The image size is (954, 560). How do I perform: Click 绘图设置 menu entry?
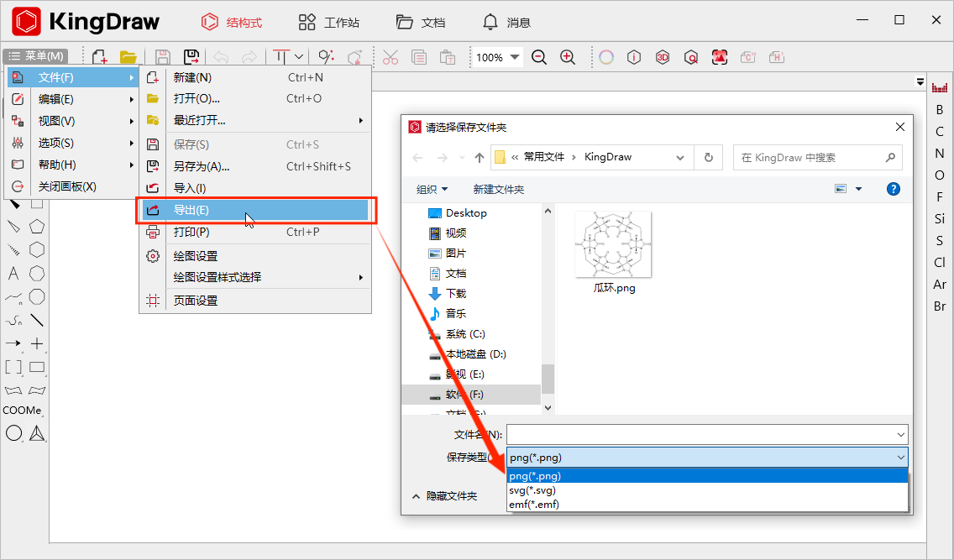(255, 256)
